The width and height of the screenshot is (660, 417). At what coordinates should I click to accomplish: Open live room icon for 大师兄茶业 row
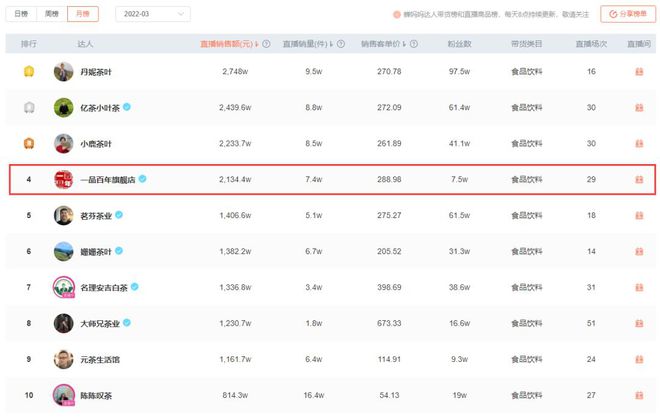[x=639, y=324]
